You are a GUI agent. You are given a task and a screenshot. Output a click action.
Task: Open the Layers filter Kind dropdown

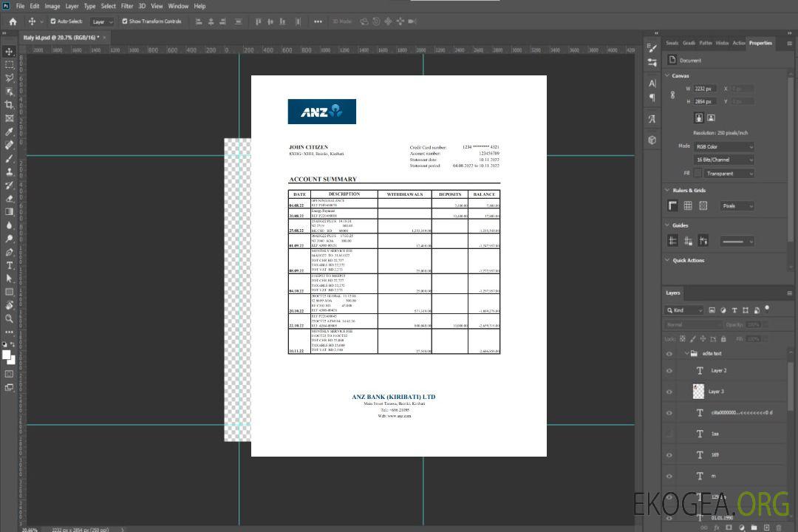684,310
